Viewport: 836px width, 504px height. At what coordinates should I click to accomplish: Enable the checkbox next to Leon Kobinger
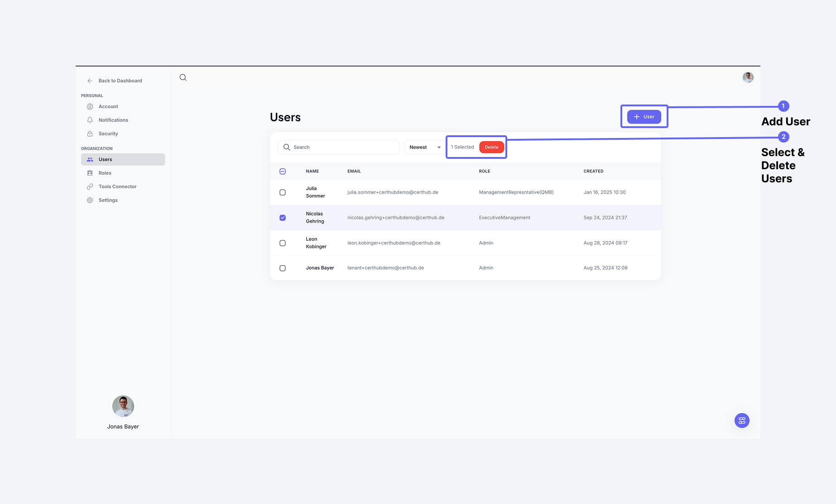[283, 243]
